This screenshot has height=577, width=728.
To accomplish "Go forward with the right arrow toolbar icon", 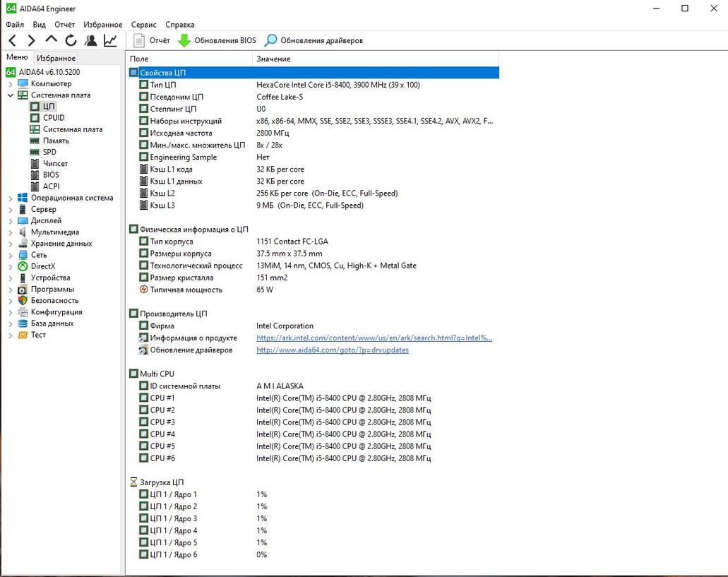I will (x=31, y=41).
